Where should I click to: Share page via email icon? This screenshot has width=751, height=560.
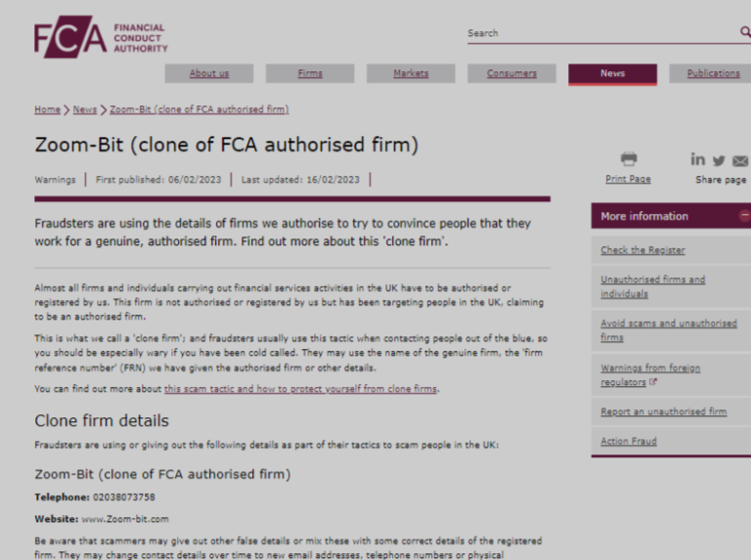pyautogui.click(x=740, y=160)
